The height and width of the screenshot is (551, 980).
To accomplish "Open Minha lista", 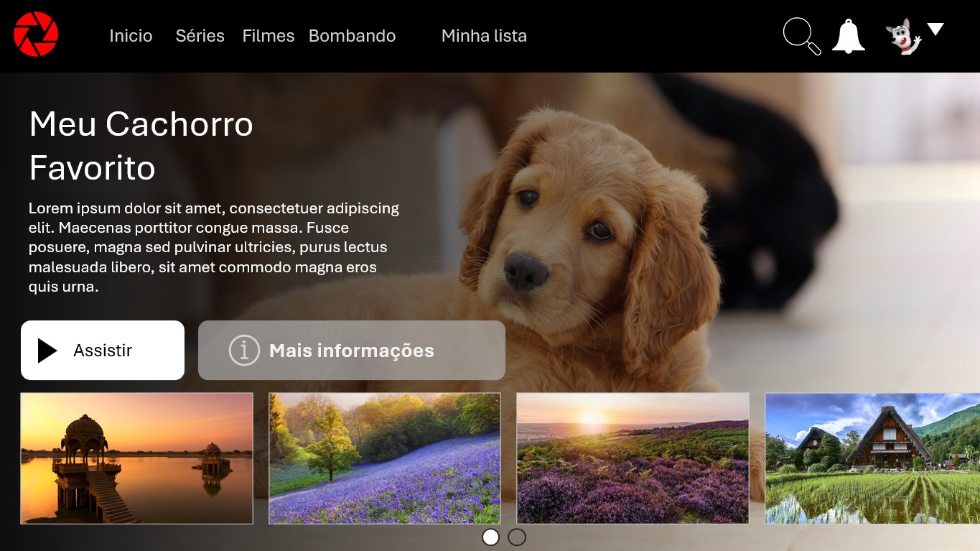I will (x=484, y=36).
